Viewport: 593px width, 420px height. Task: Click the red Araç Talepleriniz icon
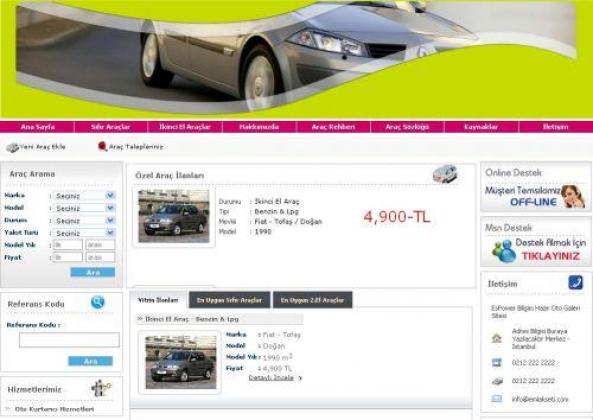[x=102, y=146]
